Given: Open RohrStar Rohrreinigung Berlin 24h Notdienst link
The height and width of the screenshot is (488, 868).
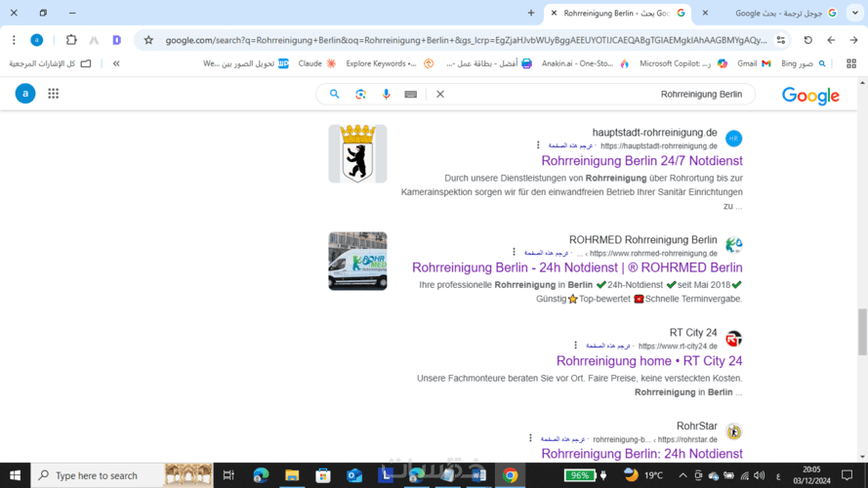Looking at the screenshot, I should (x=641, y=454).
